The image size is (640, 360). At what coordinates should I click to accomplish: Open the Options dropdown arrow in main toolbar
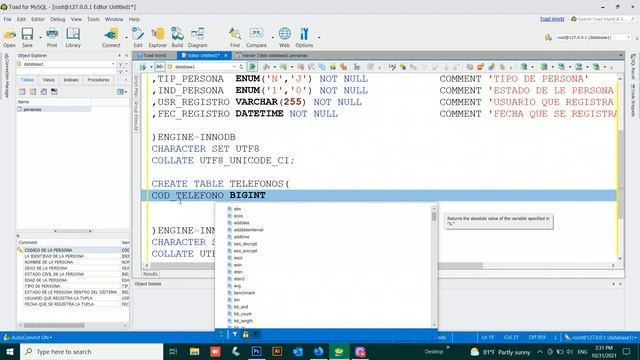tap(319, 38)
